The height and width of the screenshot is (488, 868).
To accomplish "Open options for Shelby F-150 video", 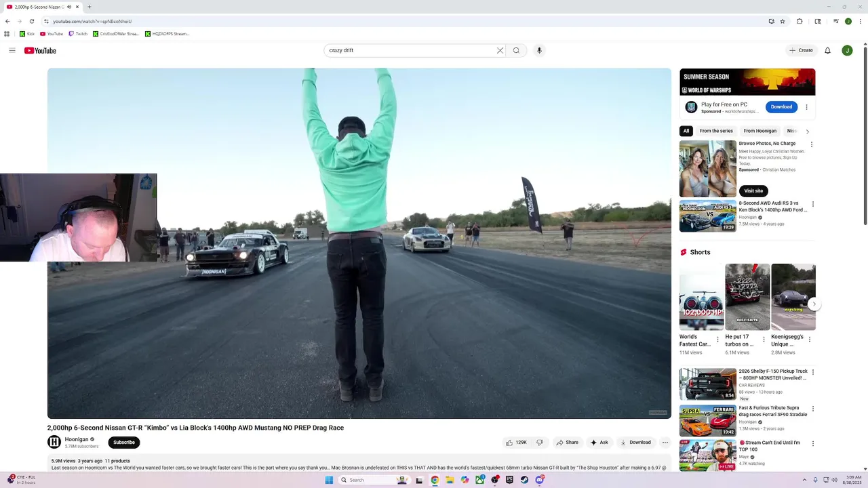I will pos(813,372).
